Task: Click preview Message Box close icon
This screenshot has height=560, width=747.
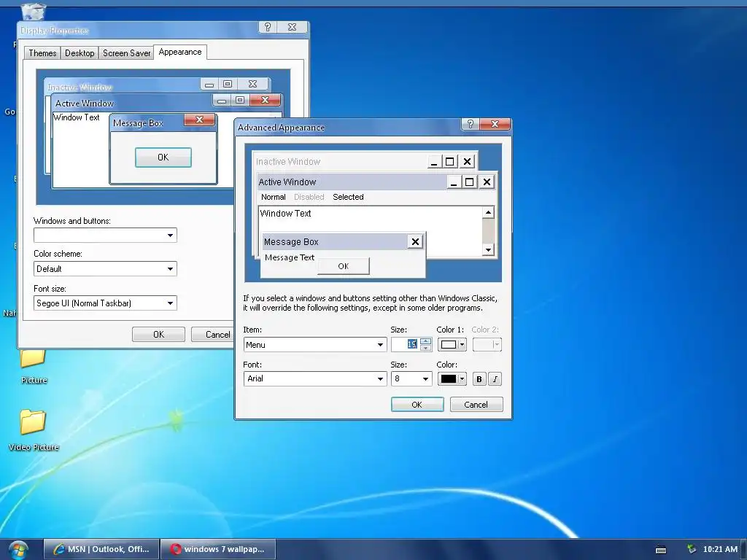Action: pos(415,241)
